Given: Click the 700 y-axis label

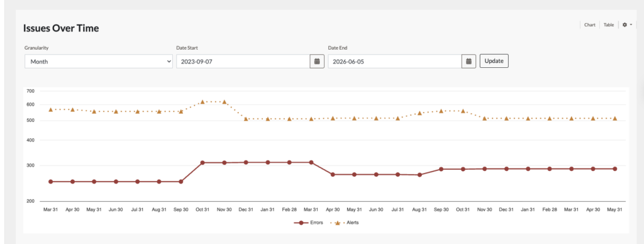Looking at the screenshot, I should point(31,91).
